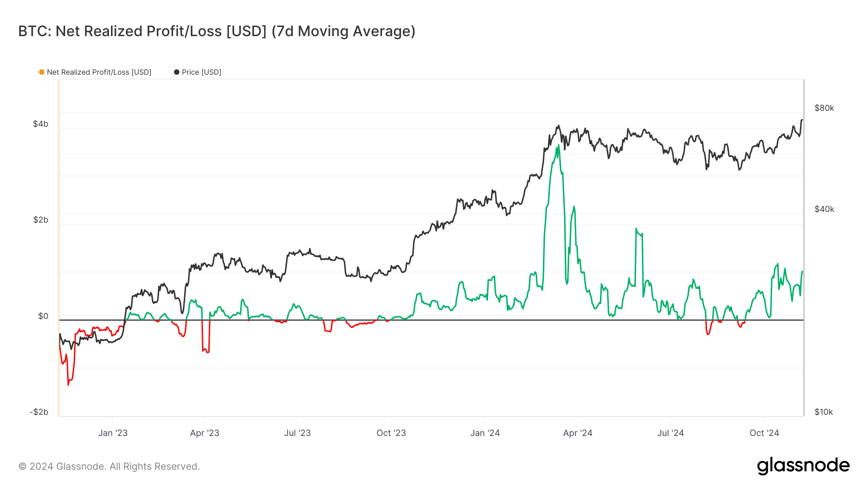Select the Oct '23 x-axis label

(391, 433)
